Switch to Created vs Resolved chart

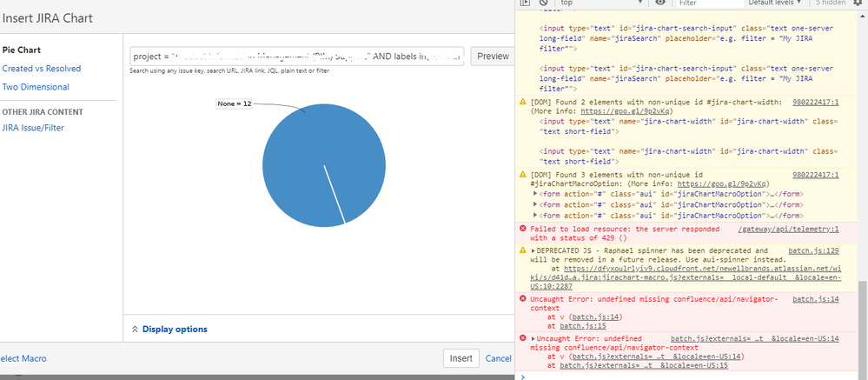pos(42,69)
